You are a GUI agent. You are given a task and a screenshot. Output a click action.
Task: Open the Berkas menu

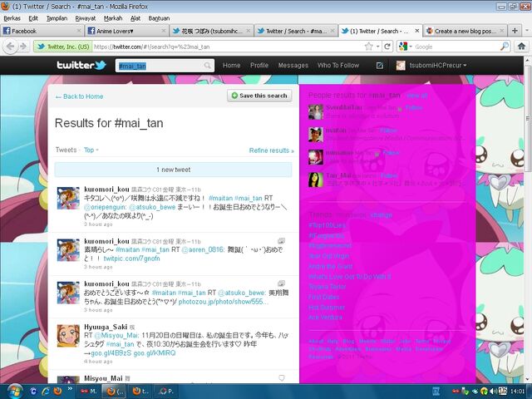pos(12,18)
